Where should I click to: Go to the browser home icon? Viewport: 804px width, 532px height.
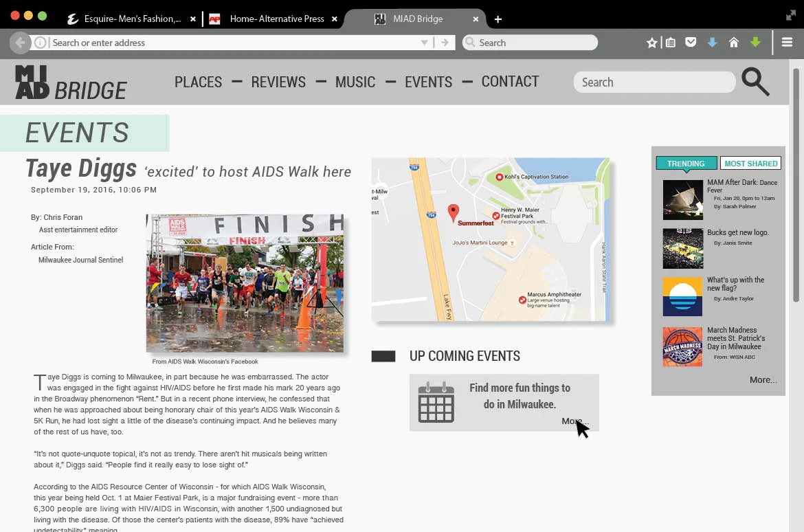tap(734, 43)
